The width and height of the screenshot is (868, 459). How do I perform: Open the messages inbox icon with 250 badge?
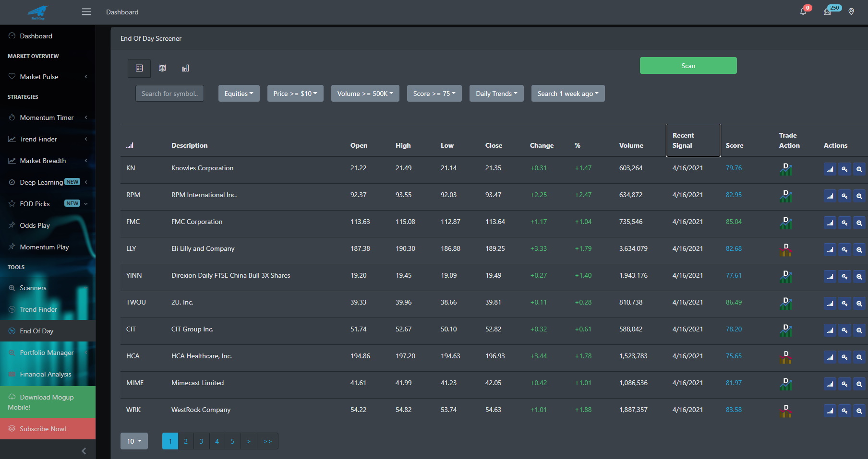click(827, 12)
